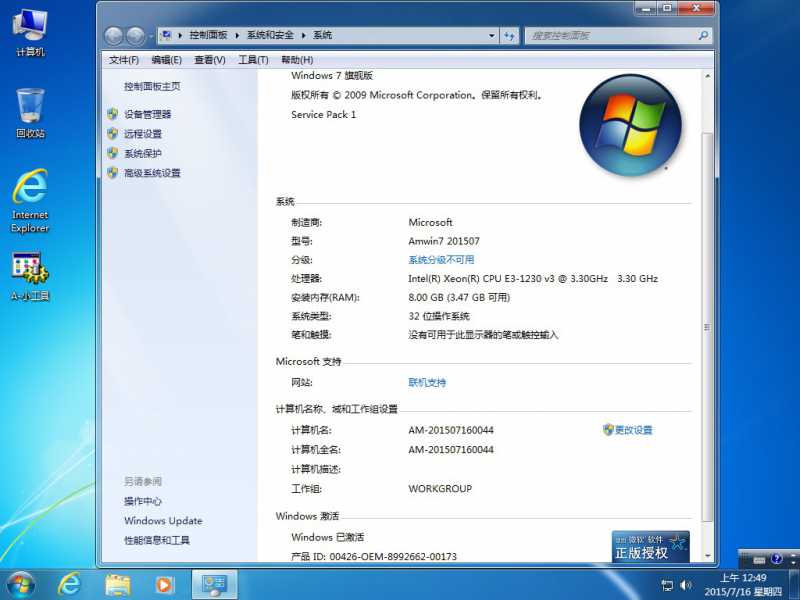Open the file explorer taskbar icon
Image resolution: width=800 pixels, height=600 pixels.
(x=118, y=585)
